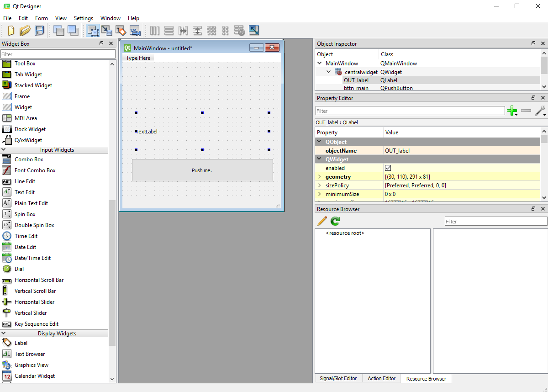Switch to Action Editor tab

point(382,378)
